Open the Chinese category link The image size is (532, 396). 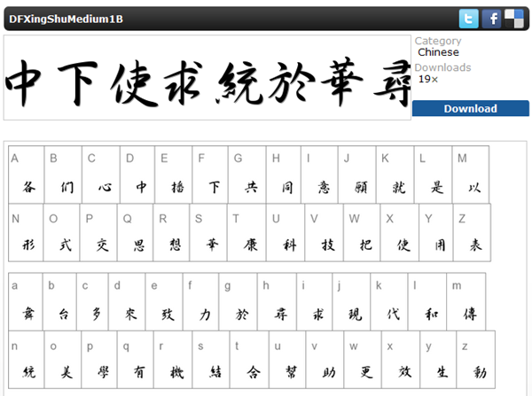pyautogui.click(x=438, y=52)
